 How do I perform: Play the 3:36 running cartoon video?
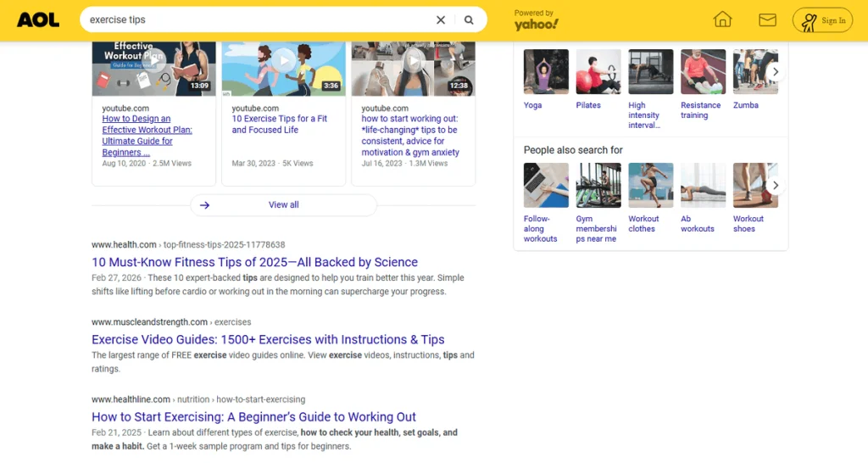[x=283, y=69]
